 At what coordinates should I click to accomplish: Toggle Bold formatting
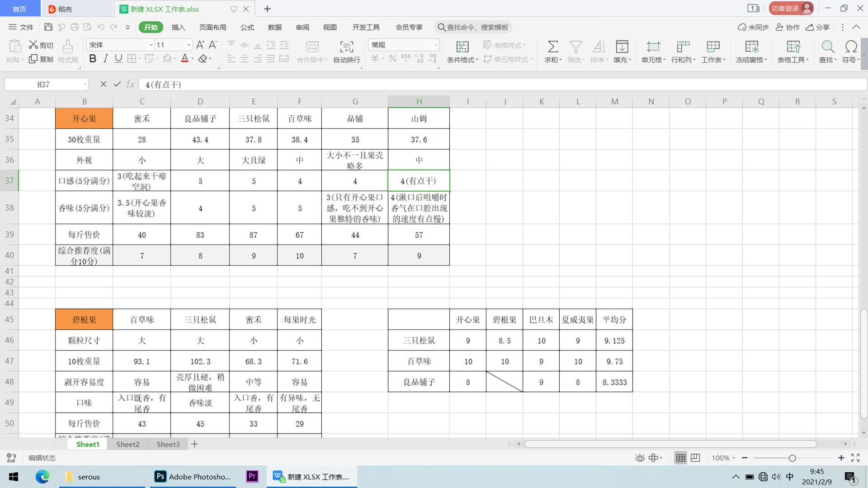(x=93, y=59)
